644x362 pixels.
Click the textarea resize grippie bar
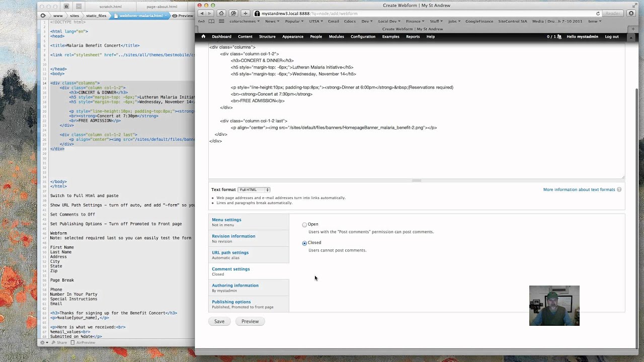[416, 180]
